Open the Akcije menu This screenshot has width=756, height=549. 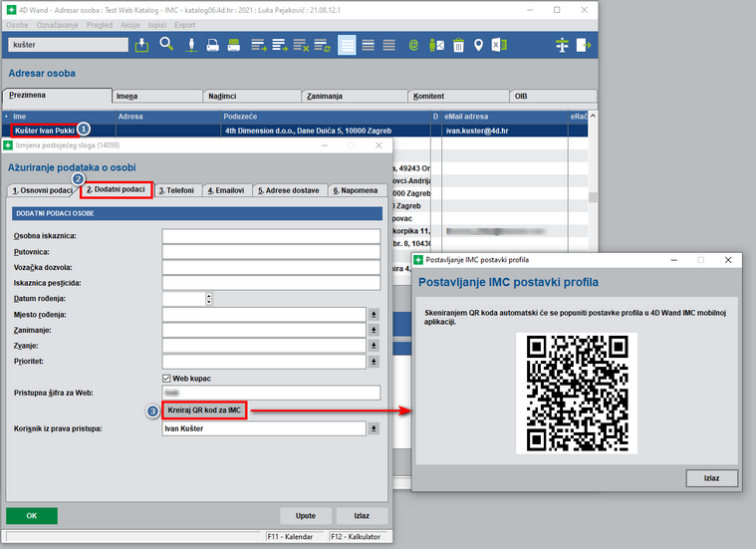tap(130, 25)
